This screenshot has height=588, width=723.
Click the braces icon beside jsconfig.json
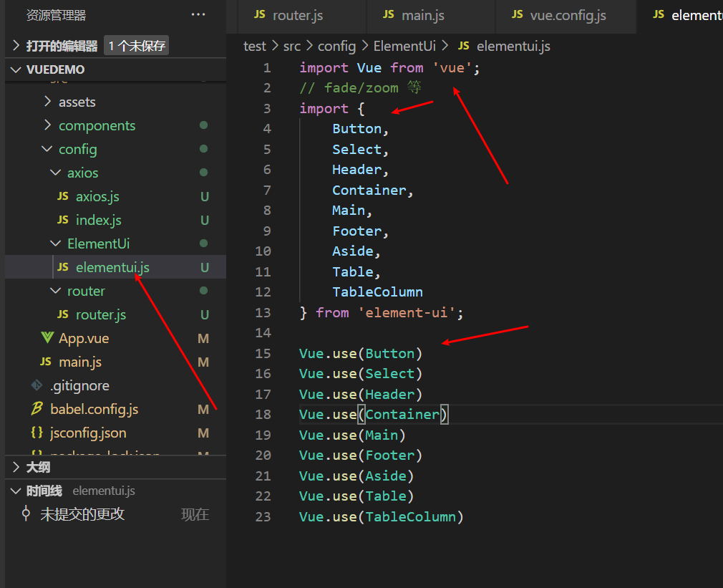coord(37,433)
